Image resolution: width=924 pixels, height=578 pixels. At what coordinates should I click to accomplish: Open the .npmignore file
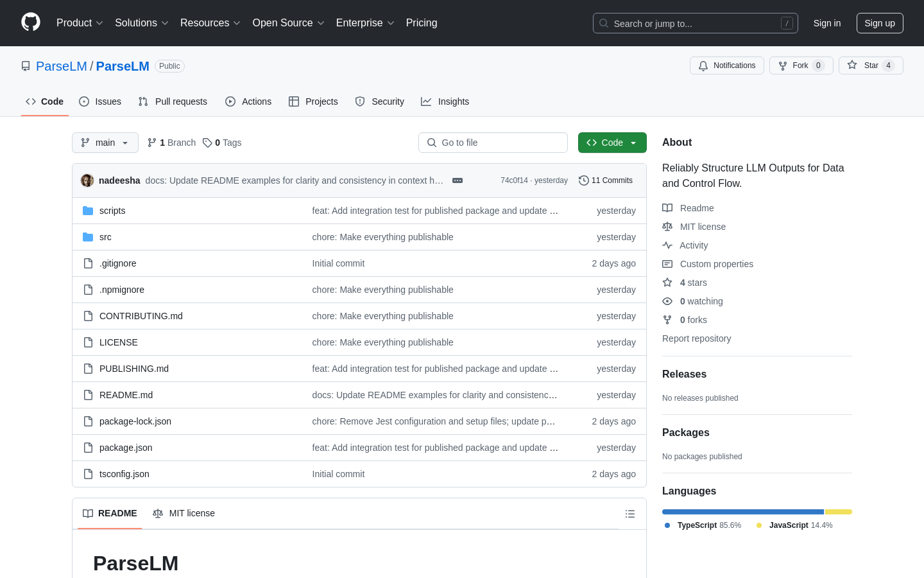(x=122, y=290)
